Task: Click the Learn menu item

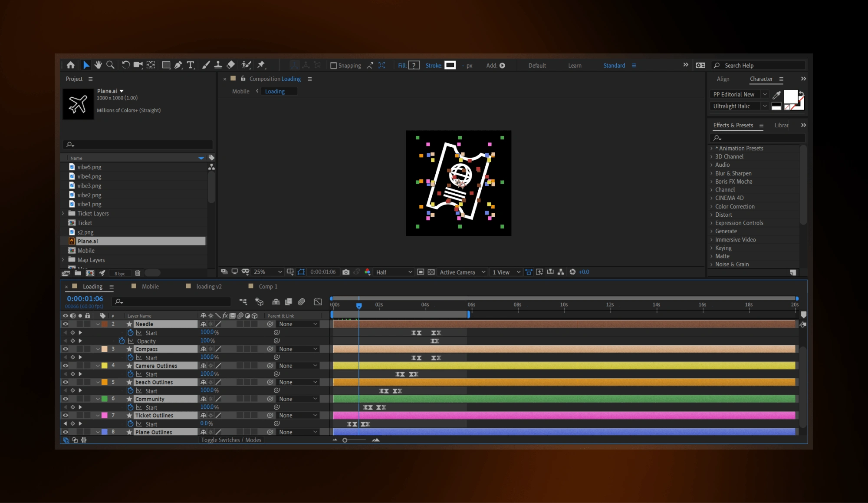Action: coord(575,65)
